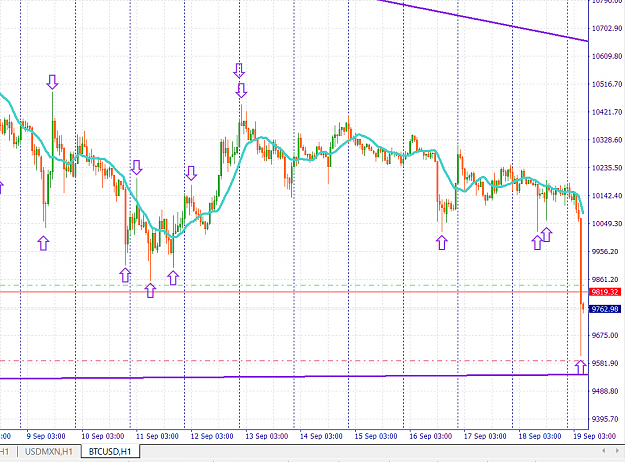This screenshot has height=462, width=625.
Task: Click the 9675.00 price axis value
Action: pos(607,335)
